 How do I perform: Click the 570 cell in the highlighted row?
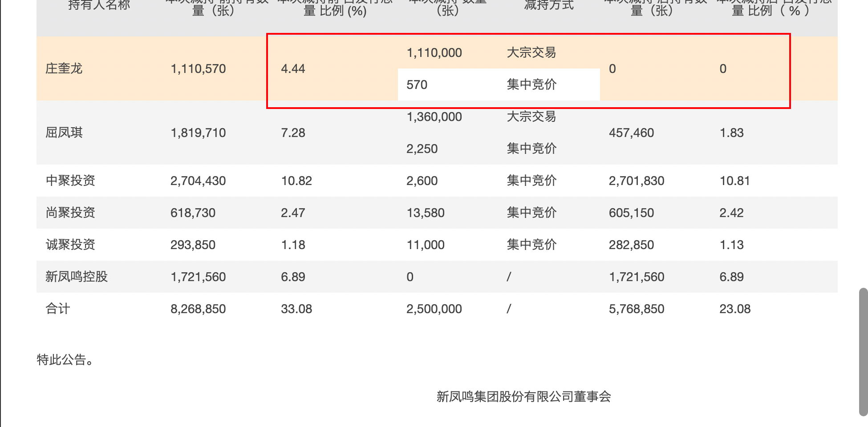point(417,85)
